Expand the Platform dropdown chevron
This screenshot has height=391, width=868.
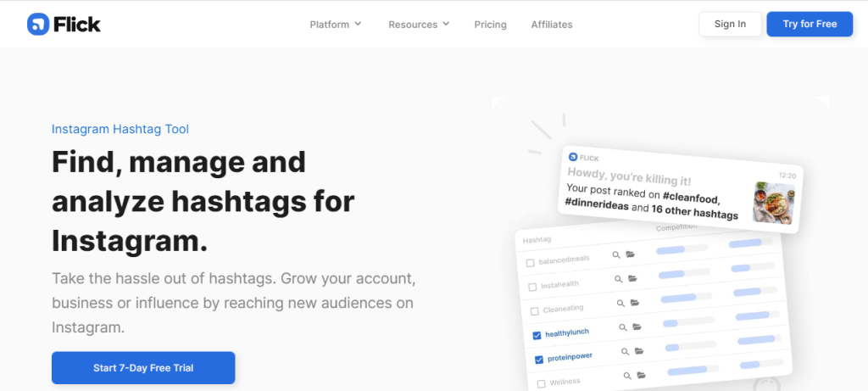[x=358, y=24]
